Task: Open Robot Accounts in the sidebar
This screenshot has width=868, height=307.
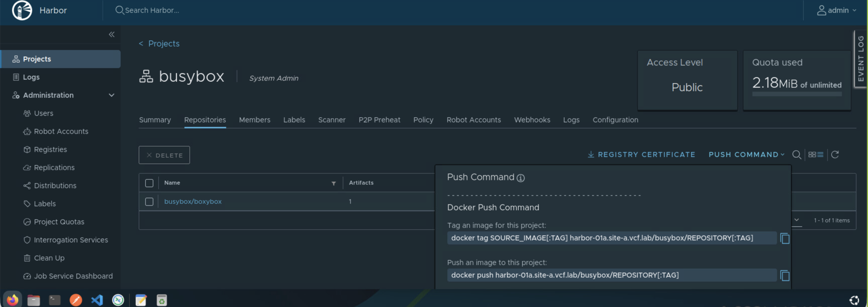Action: pyautogui.click(x=61, y=131)
